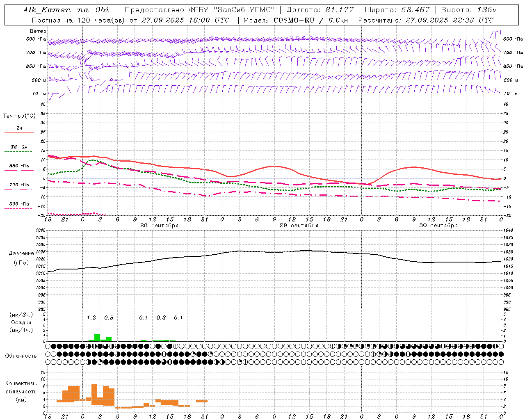Click the (мм/1ч.) precipitation unit label
The width and height of the screenshot is (525, 420).
pos(21,330)
